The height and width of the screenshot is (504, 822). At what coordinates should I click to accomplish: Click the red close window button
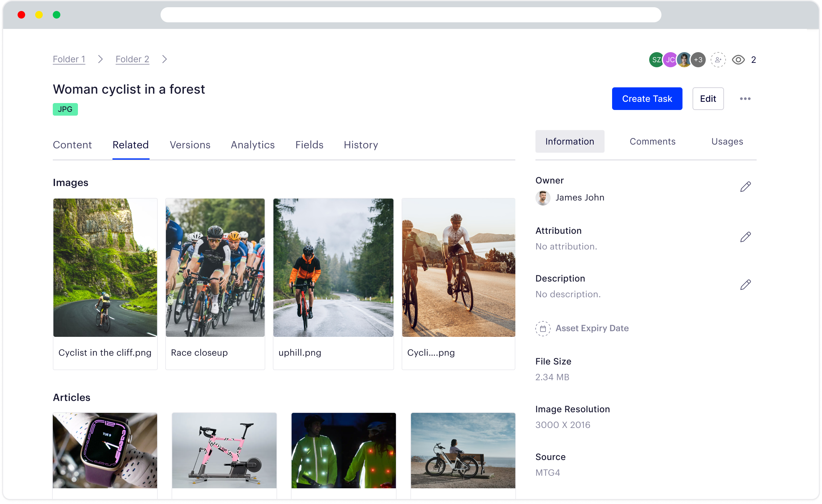pos(21,15)
